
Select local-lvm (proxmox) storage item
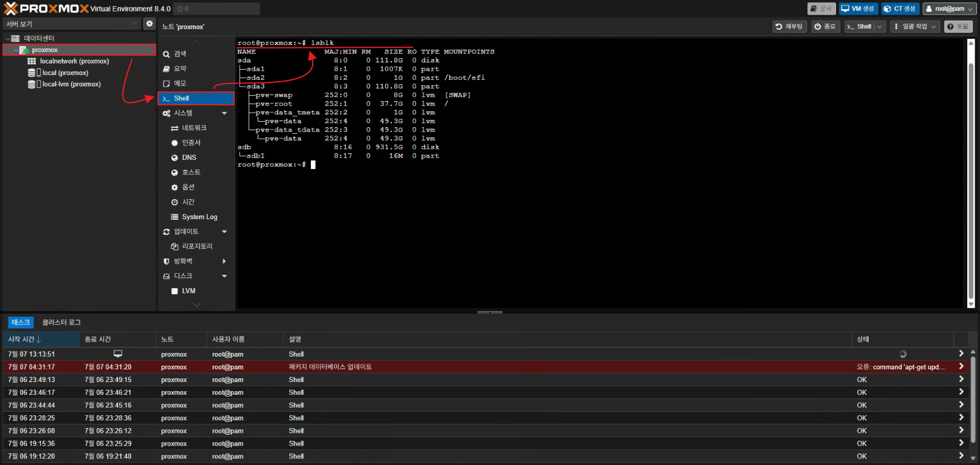71,84
